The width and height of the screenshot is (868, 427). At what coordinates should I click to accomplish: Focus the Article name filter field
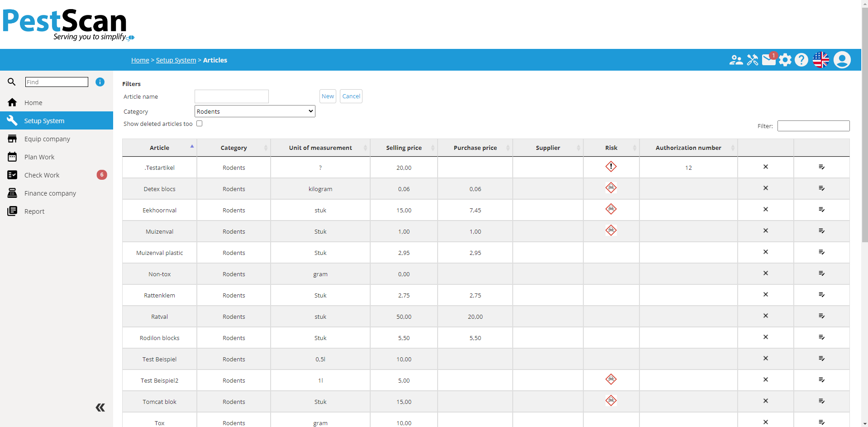tap(232, 96)
